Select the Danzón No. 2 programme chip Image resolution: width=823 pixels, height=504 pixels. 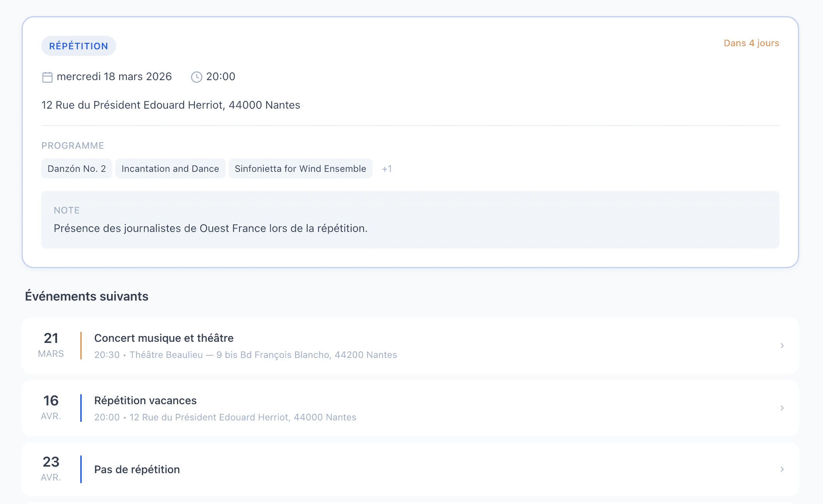(x=76, y=169)
